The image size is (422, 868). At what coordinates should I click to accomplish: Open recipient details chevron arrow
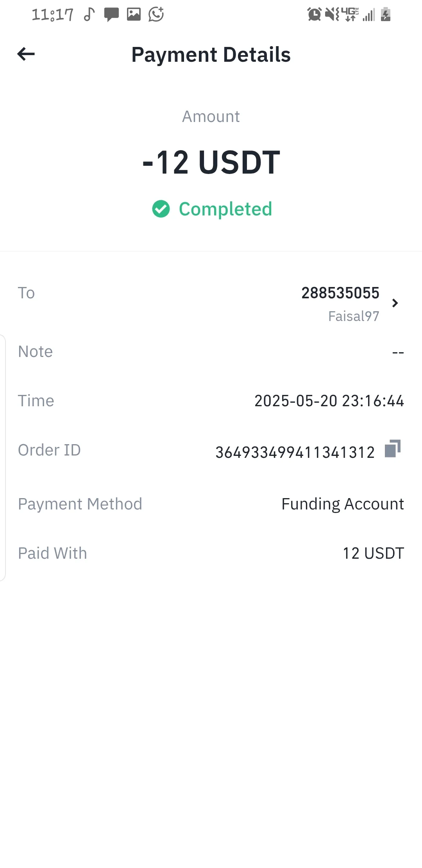pyautogui.click(x=395, y=303)
